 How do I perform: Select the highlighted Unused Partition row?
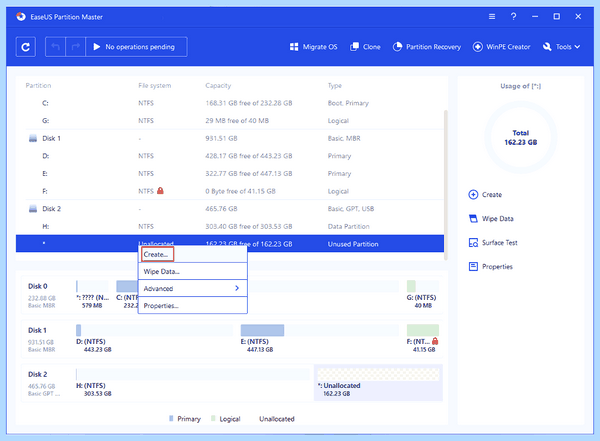[230, 243]
